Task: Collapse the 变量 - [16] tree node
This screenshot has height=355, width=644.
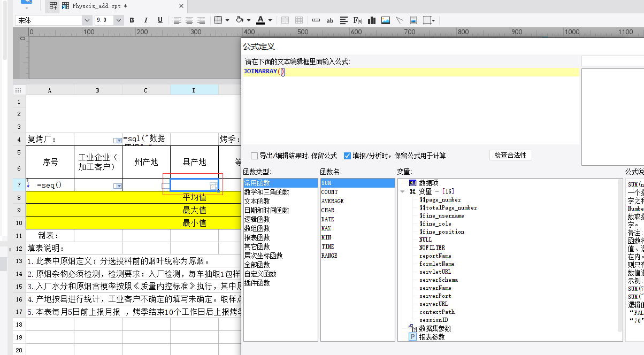Action: (x=402, y=191)
